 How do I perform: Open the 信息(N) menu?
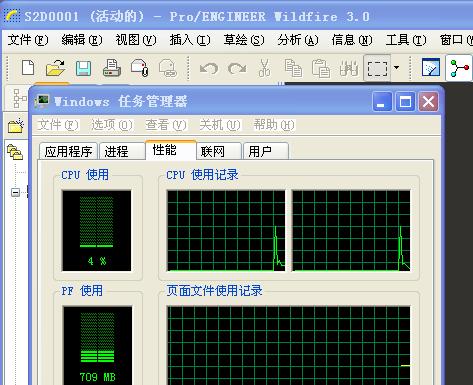[352, 40]
